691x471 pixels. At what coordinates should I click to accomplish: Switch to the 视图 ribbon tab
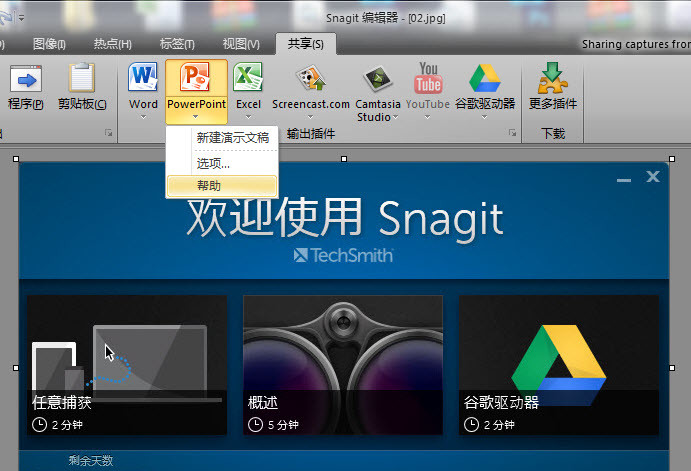click(x=240, y=44)
